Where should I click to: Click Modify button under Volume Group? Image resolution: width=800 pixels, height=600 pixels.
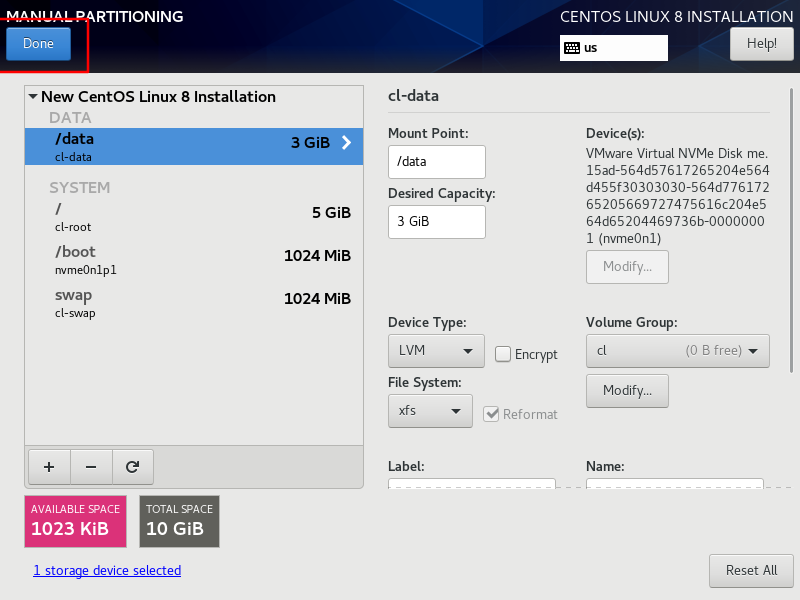click(627, 391)
